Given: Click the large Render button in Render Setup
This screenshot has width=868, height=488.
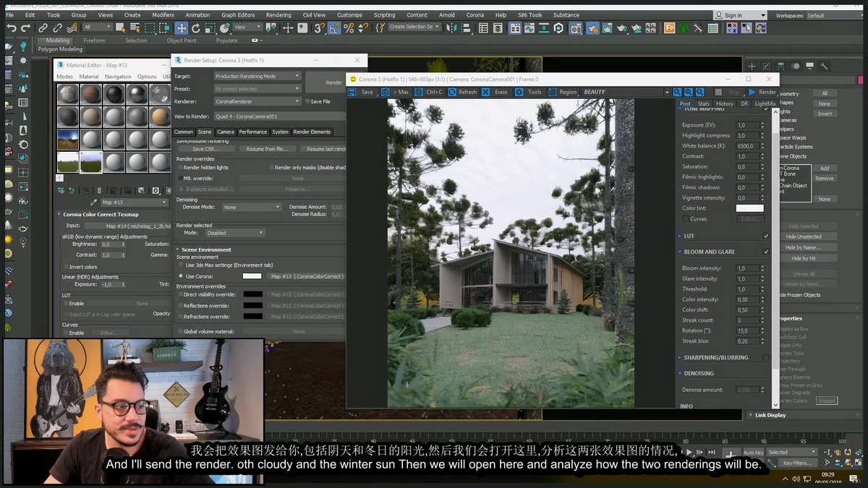Looking at the screenshot, I should (x=325, y=82).
